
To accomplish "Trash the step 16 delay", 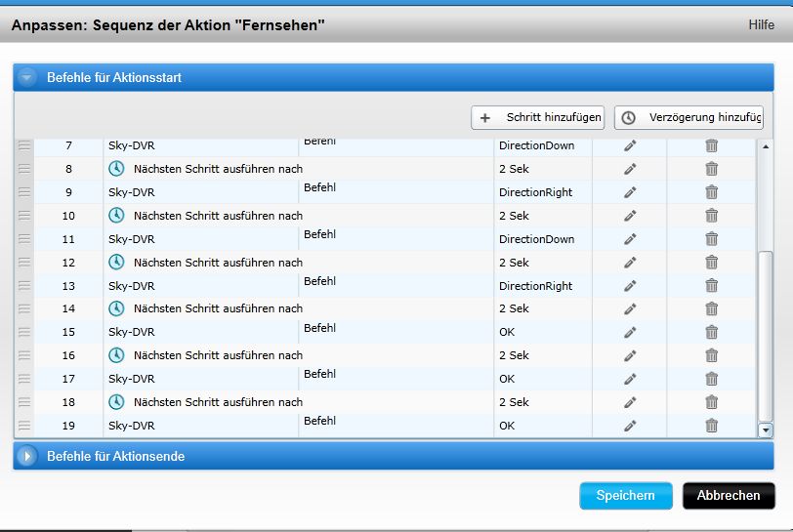I will [712, 355].
